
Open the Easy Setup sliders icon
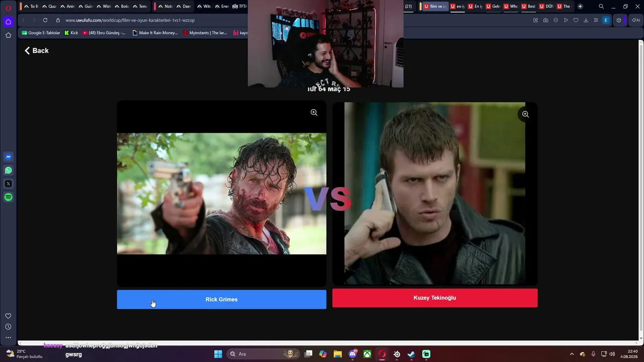coord(596,20)
